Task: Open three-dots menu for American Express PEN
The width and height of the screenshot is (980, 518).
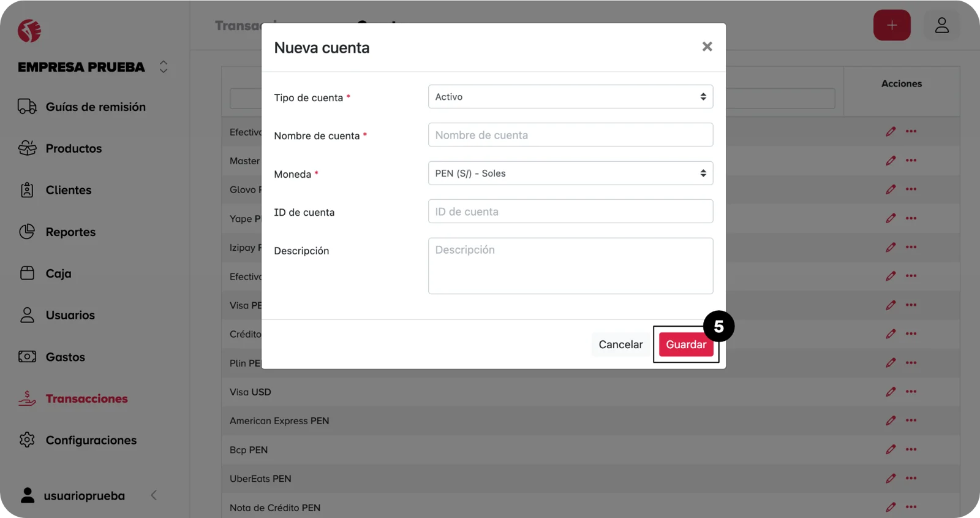Action: pyautogui.click(x=911, y=421)
